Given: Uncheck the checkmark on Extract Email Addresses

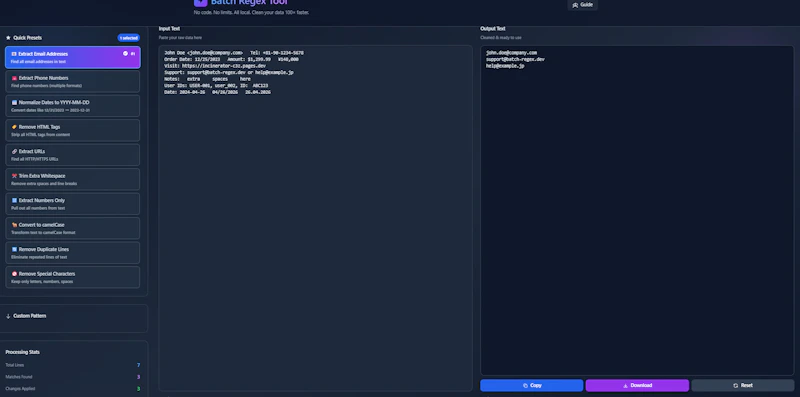Looking at the screenshot, I should (126, 54).
